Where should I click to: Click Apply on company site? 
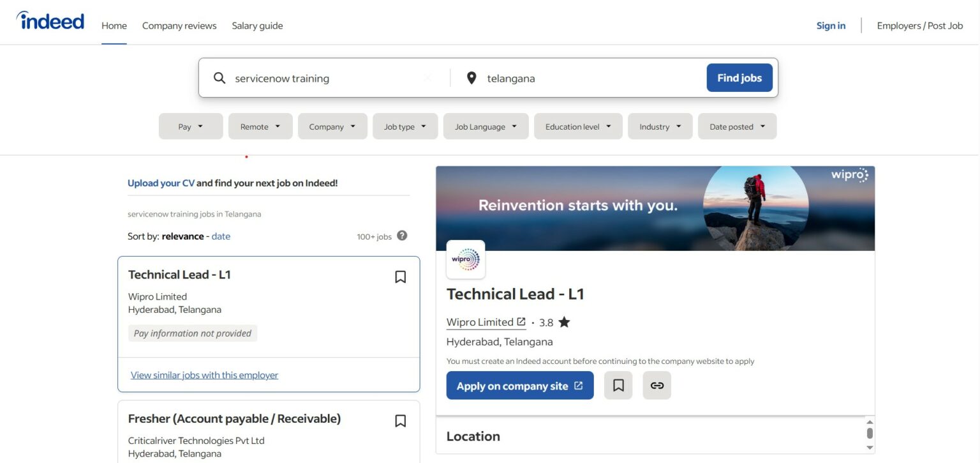pyautogui.click(x=519, y=386)
